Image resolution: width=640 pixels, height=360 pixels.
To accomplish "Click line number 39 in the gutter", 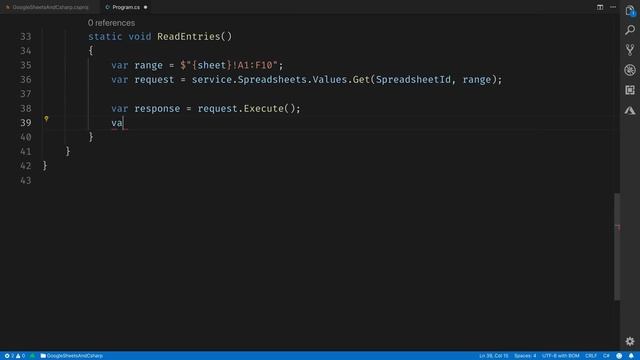I will [x=26, y=123].
